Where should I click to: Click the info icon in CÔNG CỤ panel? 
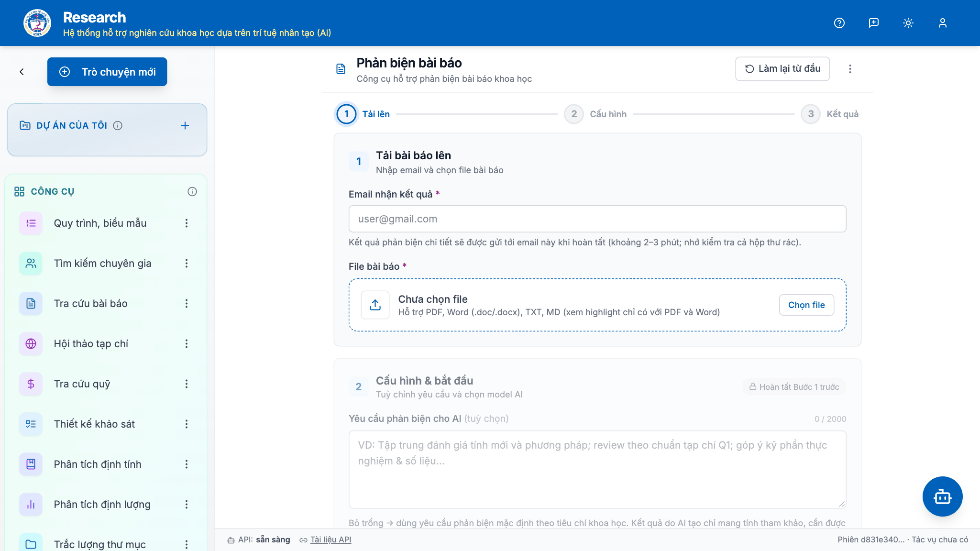click(x=192, y=192)
